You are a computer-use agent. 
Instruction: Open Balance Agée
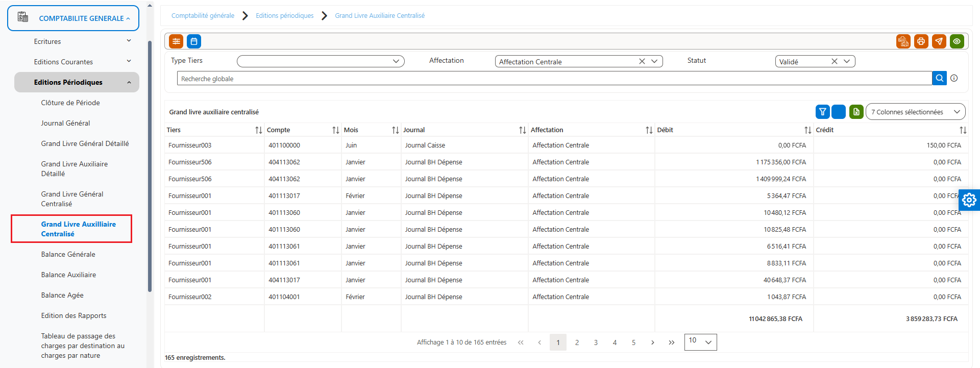pyautogui.click(x=62, y=295)
